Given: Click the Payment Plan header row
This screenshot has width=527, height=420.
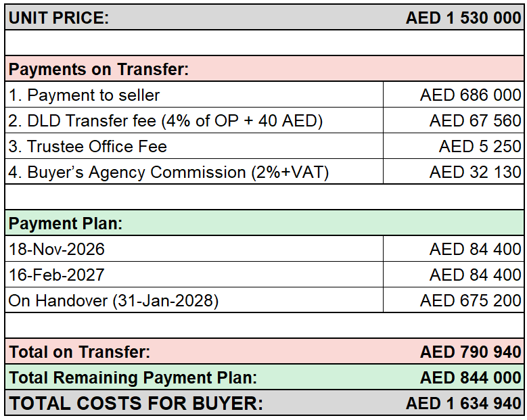Looking at the screenshot, I should 265,223.
